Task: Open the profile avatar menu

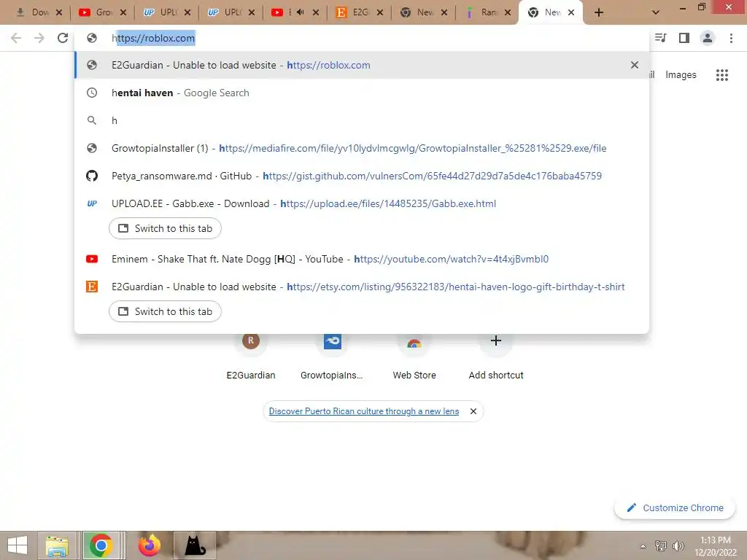Action: 708,38
